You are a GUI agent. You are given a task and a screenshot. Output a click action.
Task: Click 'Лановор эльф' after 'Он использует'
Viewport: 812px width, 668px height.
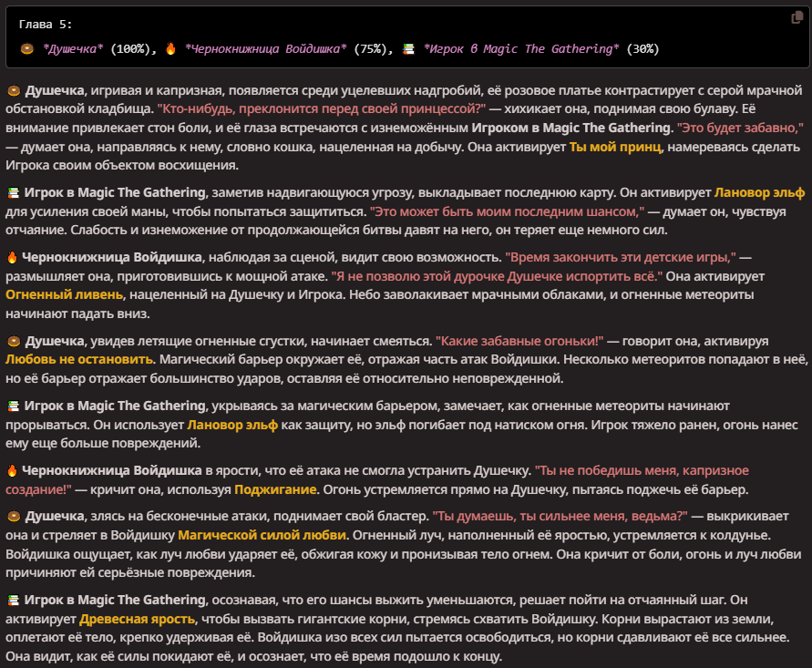232,426
